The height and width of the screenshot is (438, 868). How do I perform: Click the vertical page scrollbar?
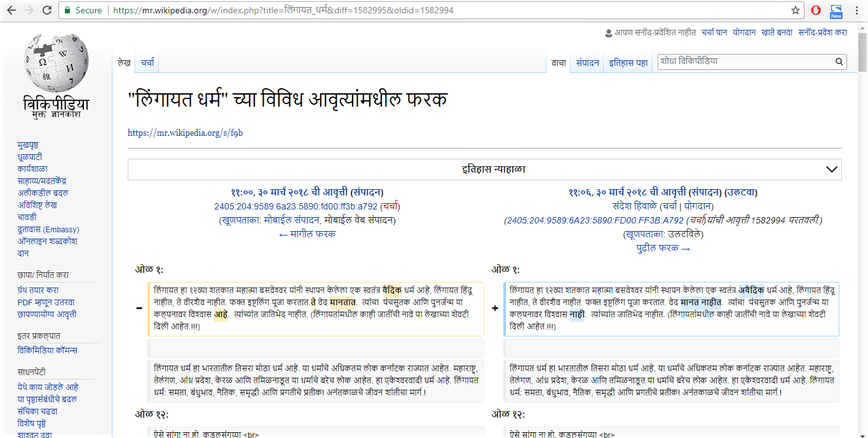click(862, 190)
